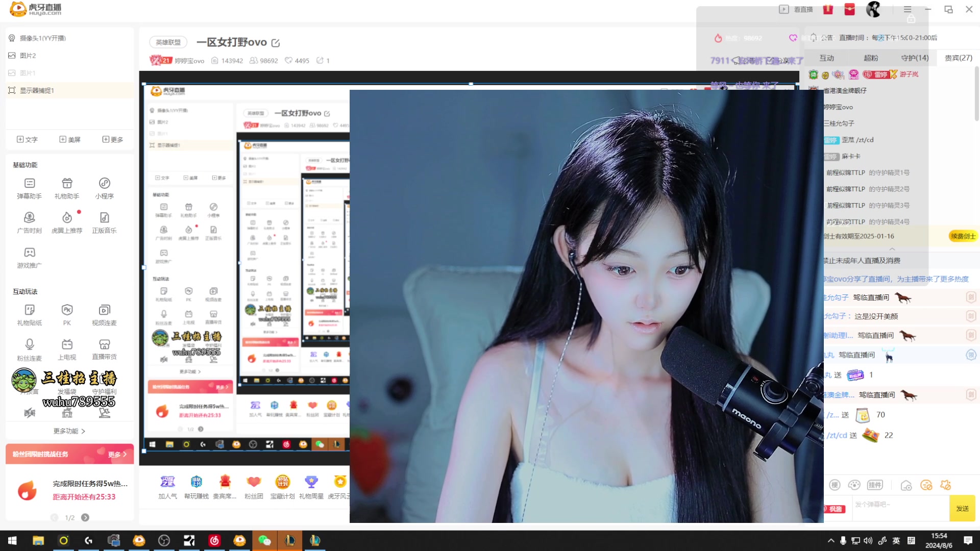Edit the stream title with pencil icon
The width and height of the screenshot is (980, 551).
(x=276, y=43)
